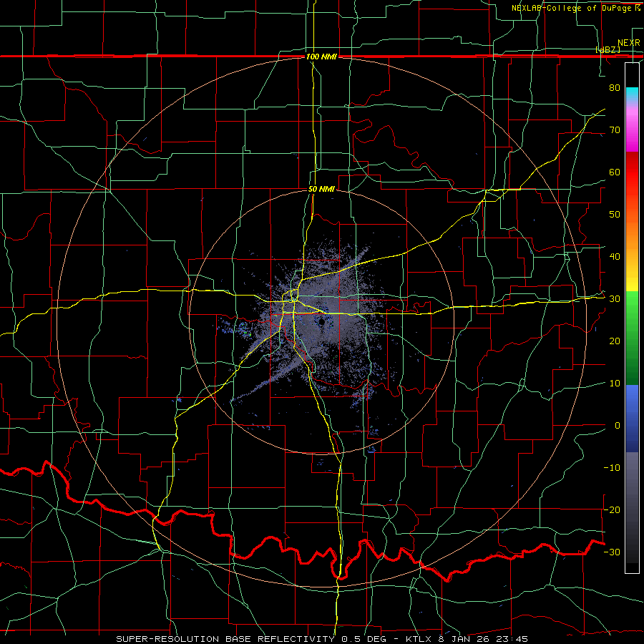Click the 100 NMI range ring label
Screen dimensions: 644x644
coord(321,57)
